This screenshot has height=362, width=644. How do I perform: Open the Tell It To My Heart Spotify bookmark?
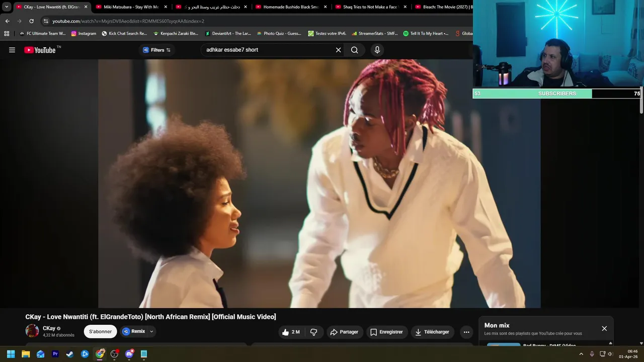426,34
